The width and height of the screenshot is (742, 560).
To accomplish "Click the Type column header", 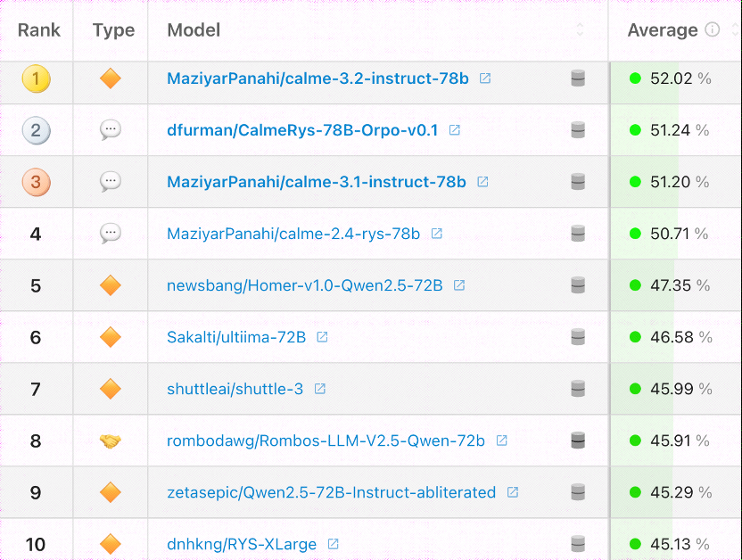I will point(113,29).
